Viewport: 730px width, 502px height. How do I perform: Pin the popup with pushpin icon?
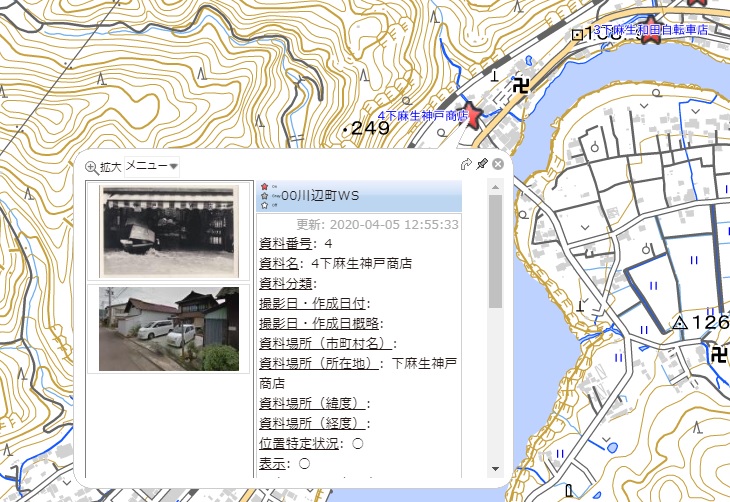(481, 164)
